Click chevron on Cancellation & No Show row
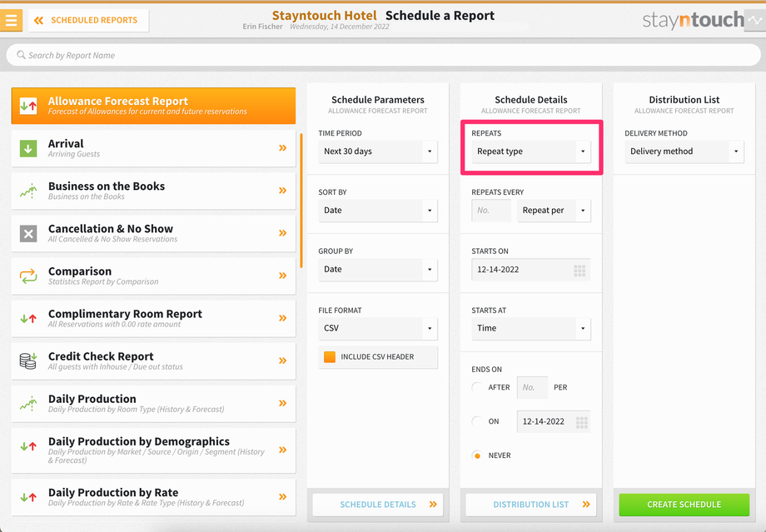 click(283, 233)
